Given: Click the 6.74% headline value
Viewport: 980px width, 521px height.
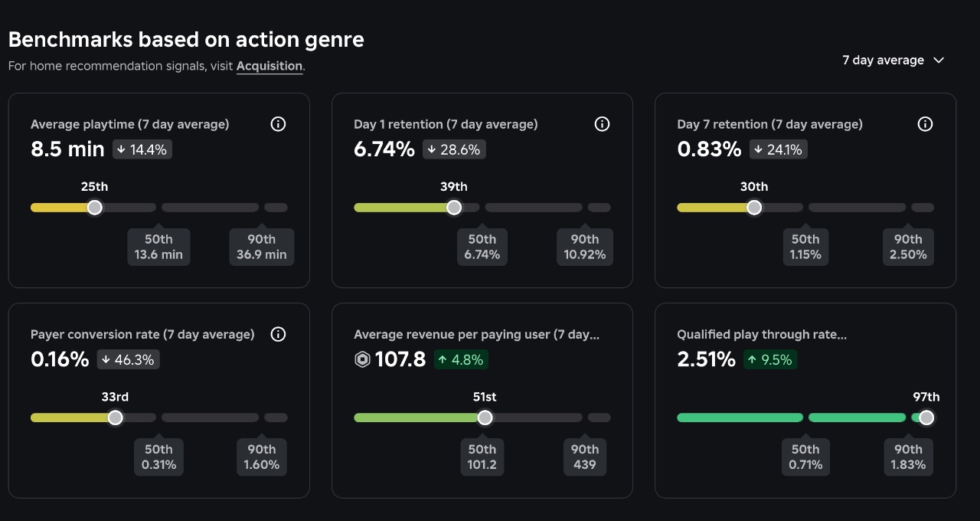Looking at the screenshot, I should (x=384, y=149).
